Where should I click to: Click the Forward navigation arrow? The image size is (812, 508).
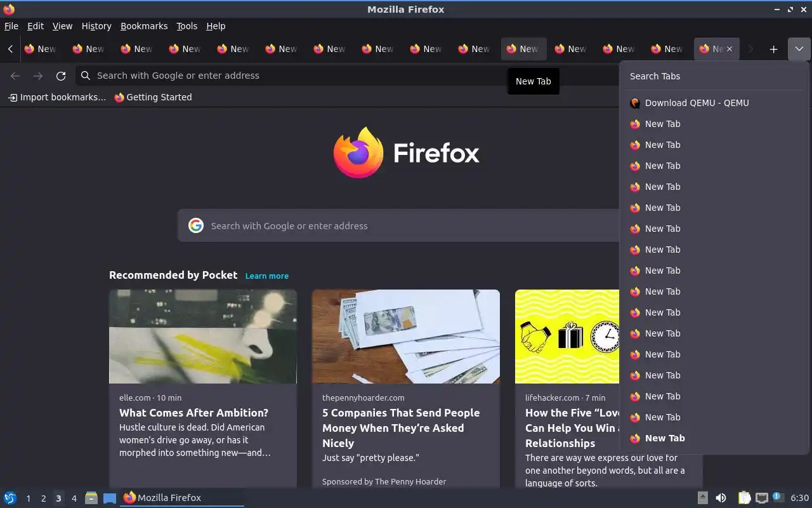coord(38,76)
